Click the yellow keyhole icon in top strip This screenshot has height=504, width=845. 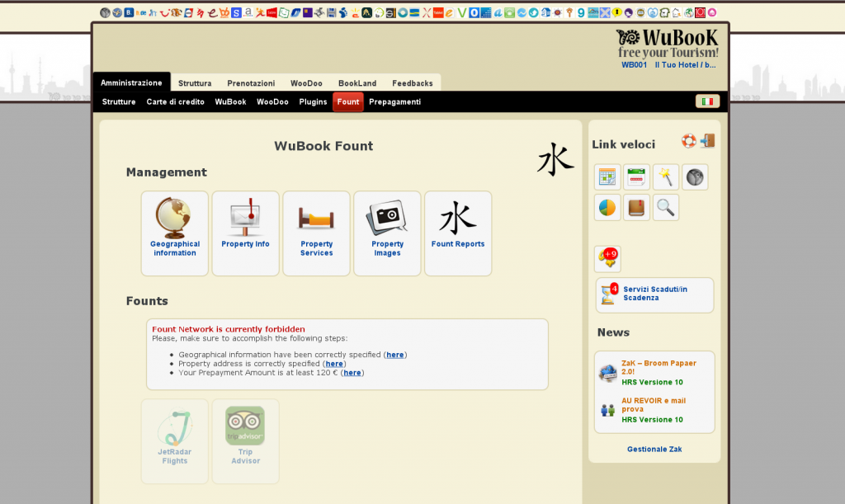coord(616,12)
